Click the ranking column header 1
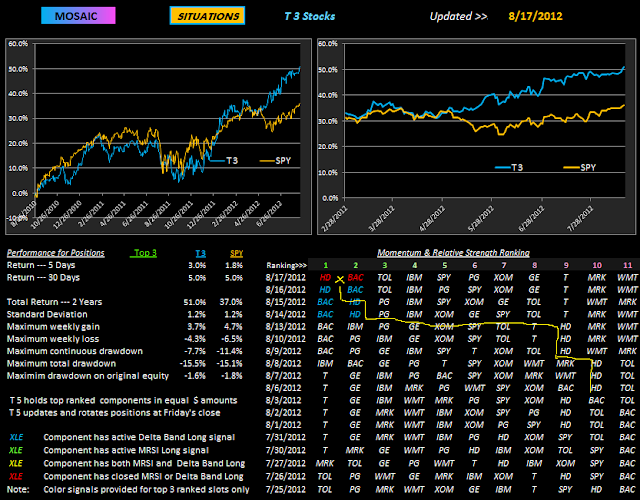Screen dimensions: 640x500 325,265
